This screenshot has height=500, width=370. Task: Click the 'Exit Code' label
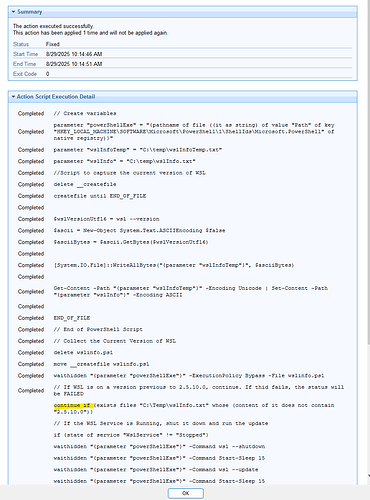[x=25, y=74]
